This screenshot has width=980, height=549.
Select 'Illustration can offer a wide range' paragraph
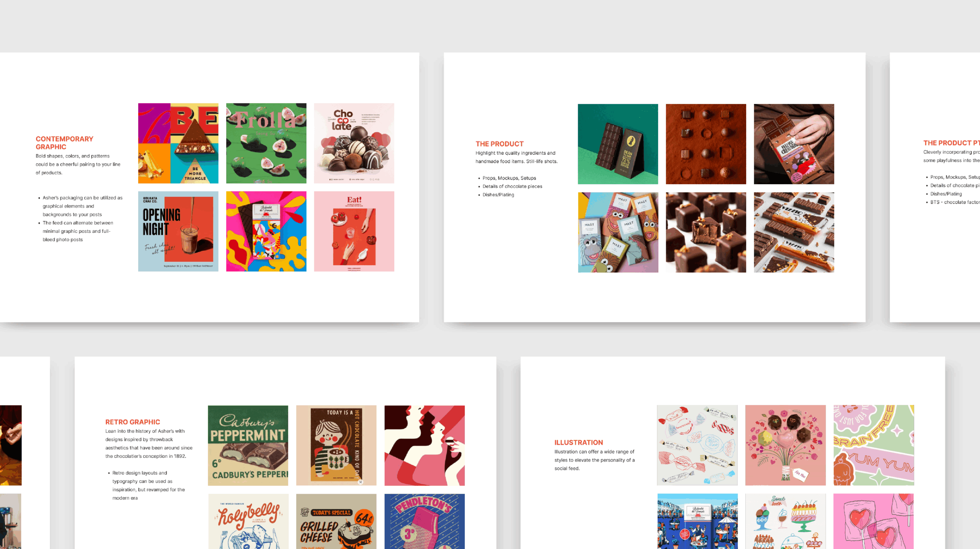click(x=595, y=460)
